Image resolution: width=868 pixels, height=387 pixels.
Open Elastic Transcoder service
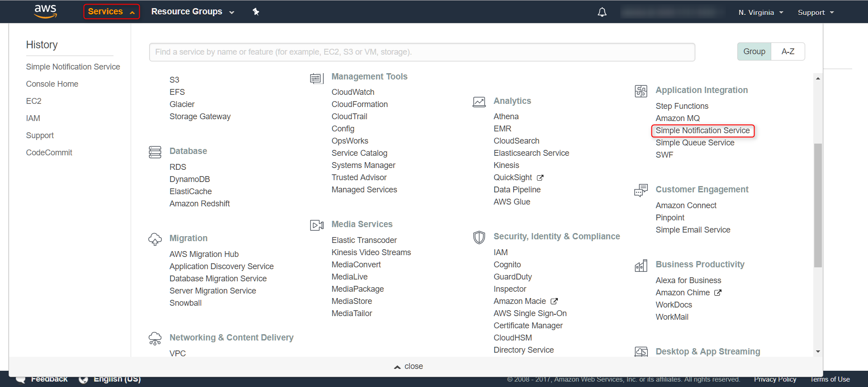pos(364,240)
